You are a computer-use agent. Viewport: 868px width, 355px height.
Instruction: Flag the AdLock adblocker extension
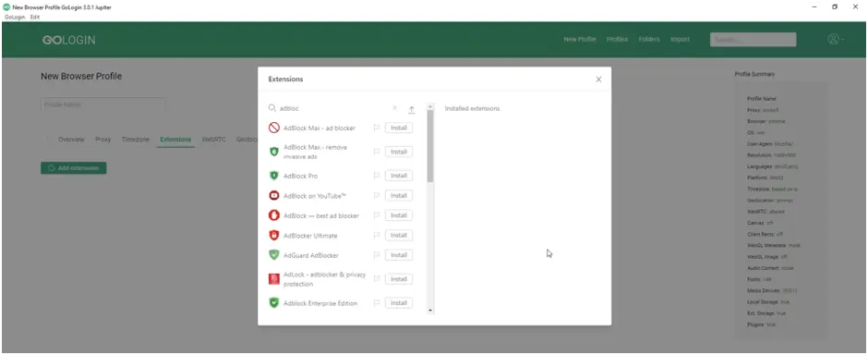point(377,279)
